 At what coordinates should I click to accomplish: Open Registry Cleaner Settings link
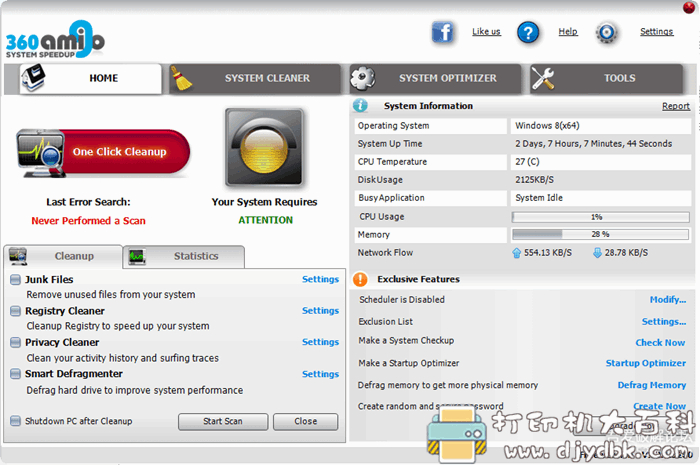tap(320, 311)
